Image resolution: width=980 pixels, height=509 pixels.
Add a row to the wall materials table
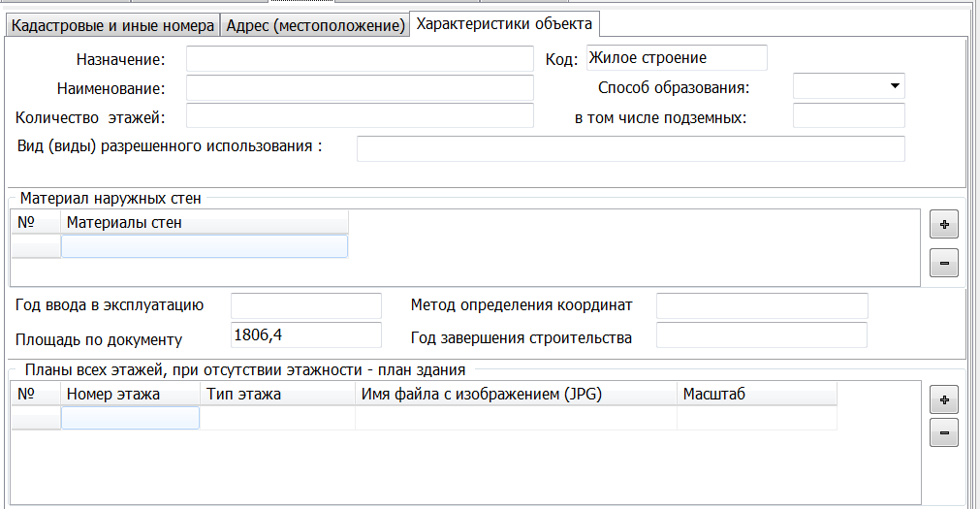coord(943,224)
